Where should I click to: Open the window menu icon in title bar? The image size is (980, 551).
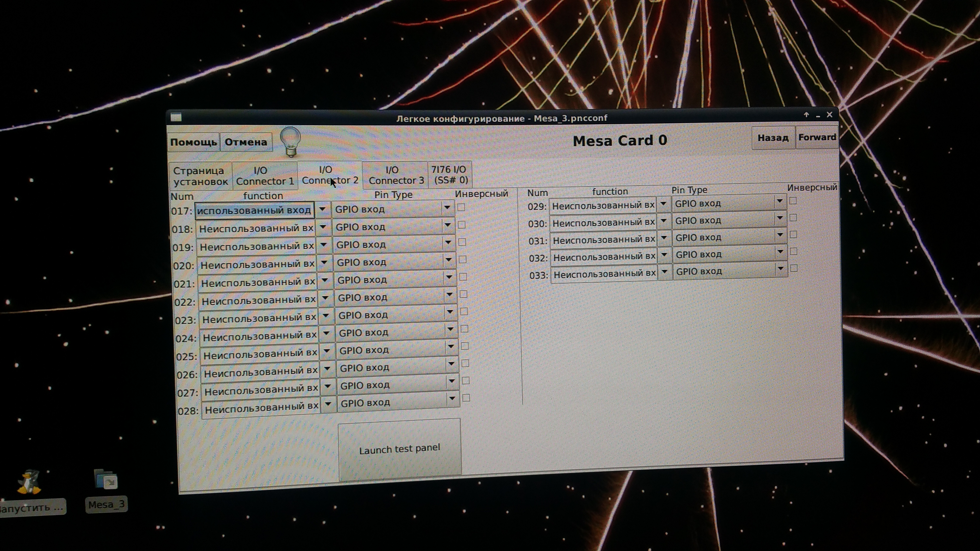(x=176, y=118)
